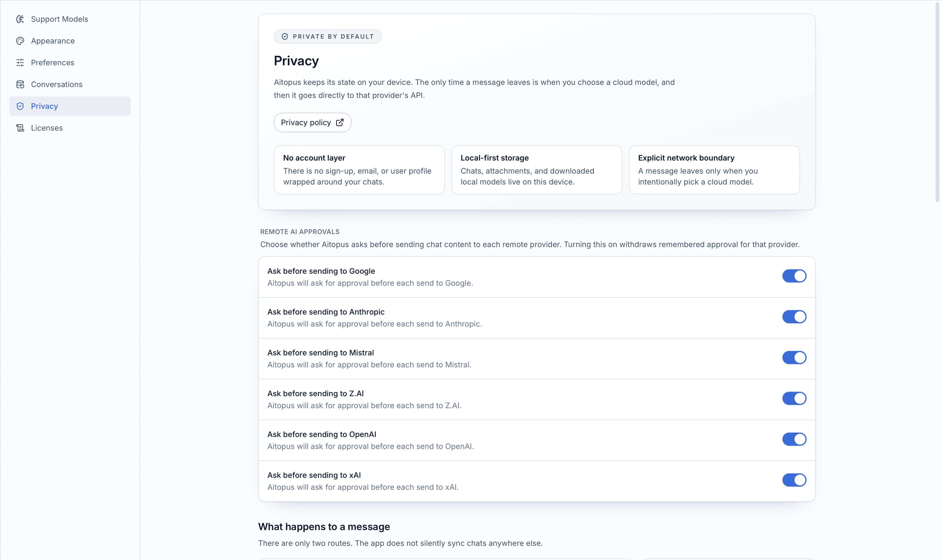Open Support Models settings section
This screenshot has width=941, height=560.
70,19
